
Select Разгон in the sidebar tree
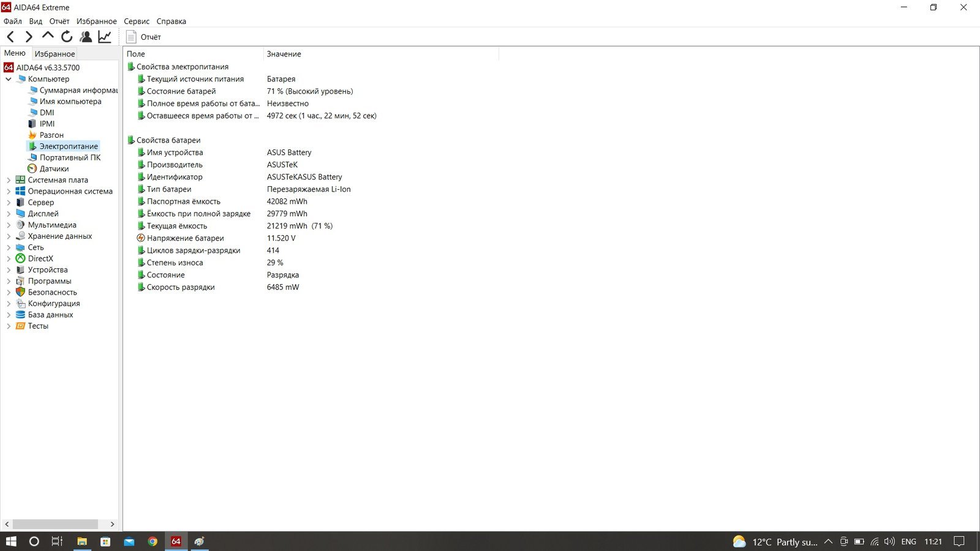click(x=51, y=135)
